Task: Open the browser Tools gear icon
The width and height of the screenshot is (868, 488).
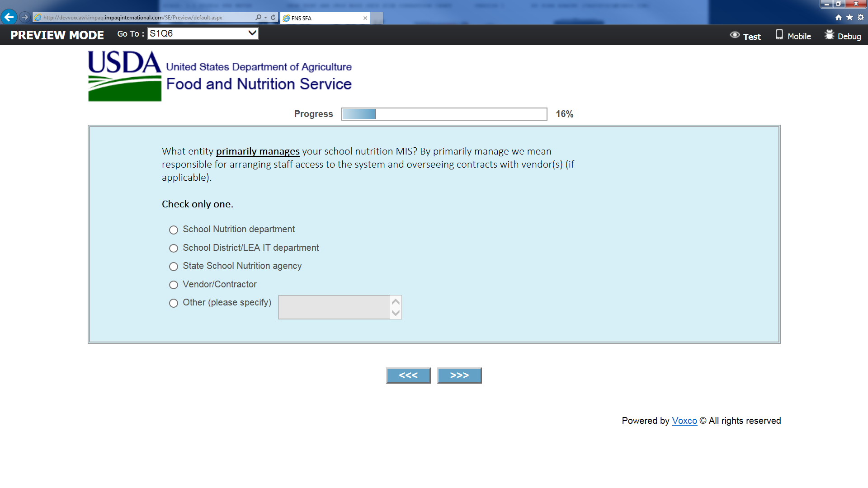Action: (861, 18)
